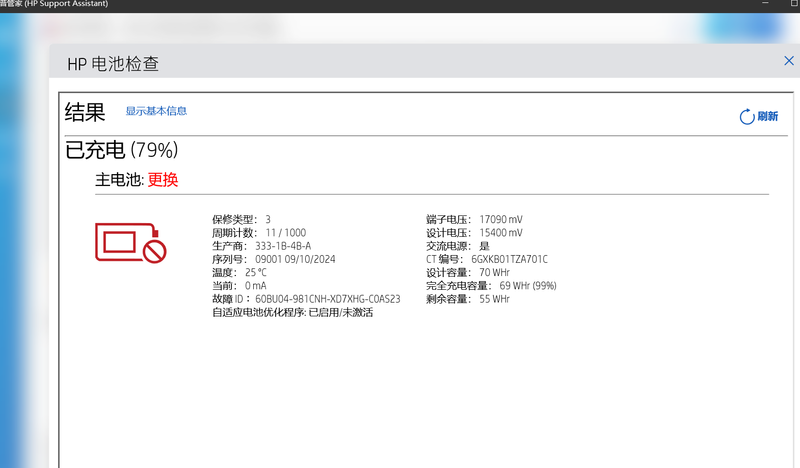Select the 已充电 (79%) heading
Viewport: 800px width, 468px height.
point(121,150)
